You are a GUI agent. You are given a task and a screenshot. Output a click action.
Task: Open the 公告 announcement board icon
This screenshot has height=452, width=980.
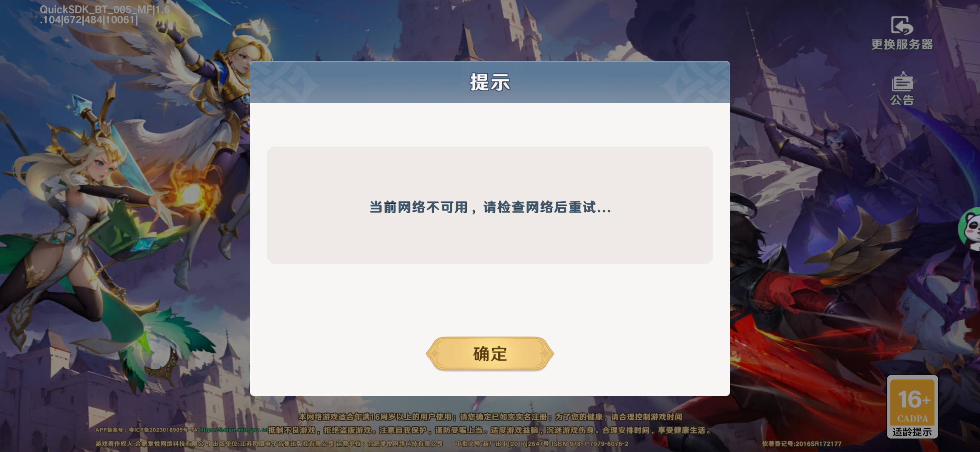pyautogui.click(x=902, y=81)
